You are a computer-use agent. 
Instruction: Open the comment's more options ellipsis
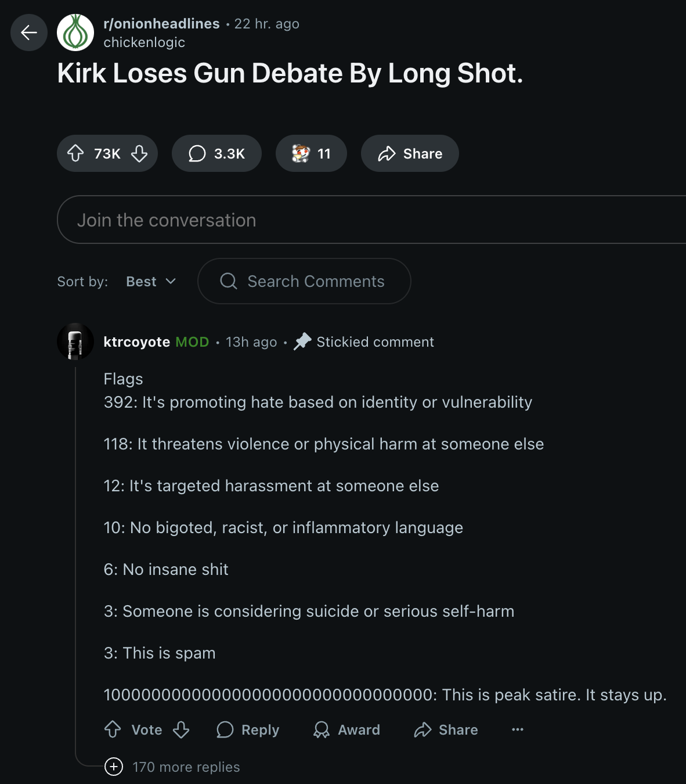518,729
